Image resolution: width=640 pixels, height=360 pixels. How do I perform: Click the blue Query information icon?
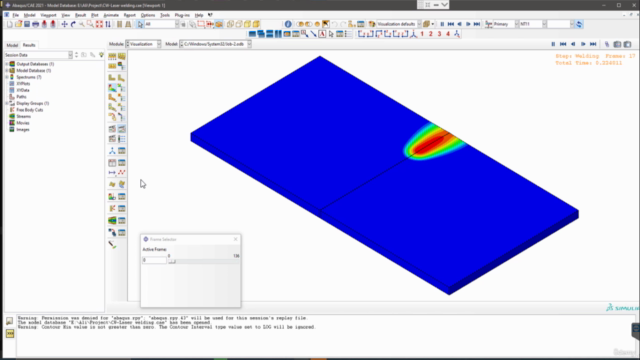[x=288, y=24]
